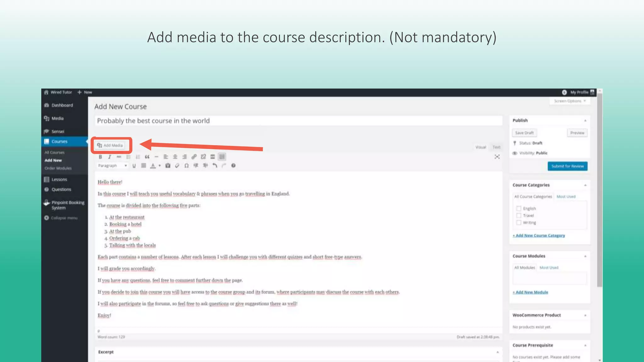This screenshot has height=362, width=644.
Task: Apply strikethrough formatting
Action: pos(119,157)
